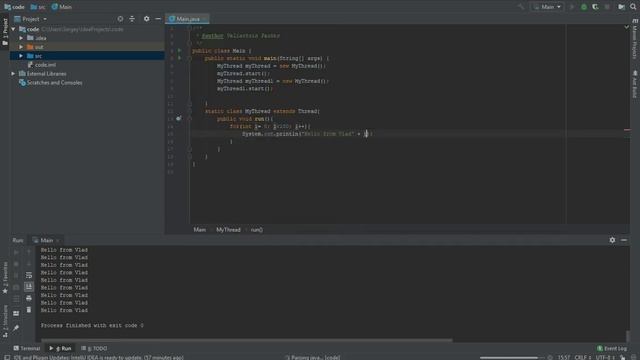
Task: Open the Main run configuration dropdown
Action: pos(547,7)
